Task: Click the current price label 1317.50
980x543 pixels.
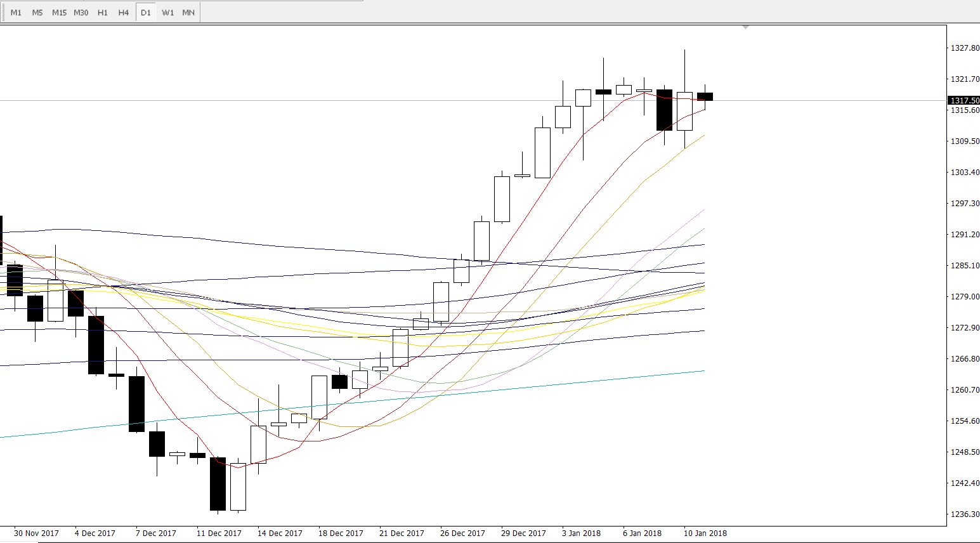Action: [x=964, y=101]
